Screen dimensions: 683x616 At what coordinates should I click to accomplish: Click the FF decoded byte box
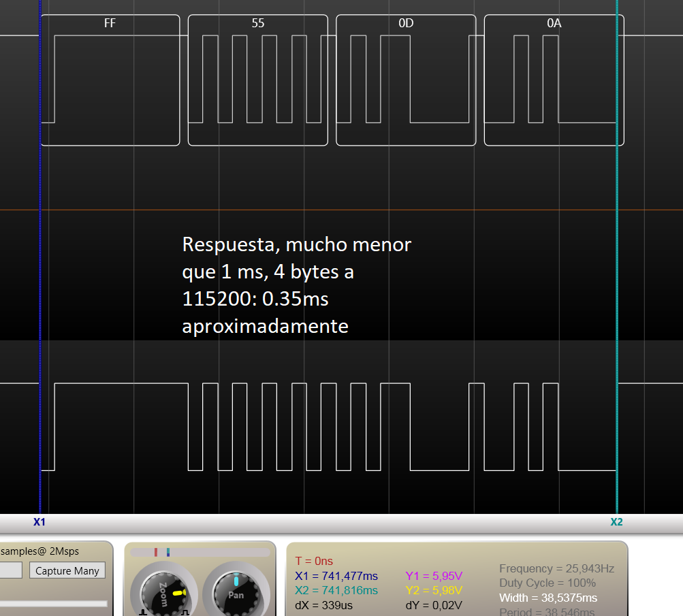(x=110, y=80)
